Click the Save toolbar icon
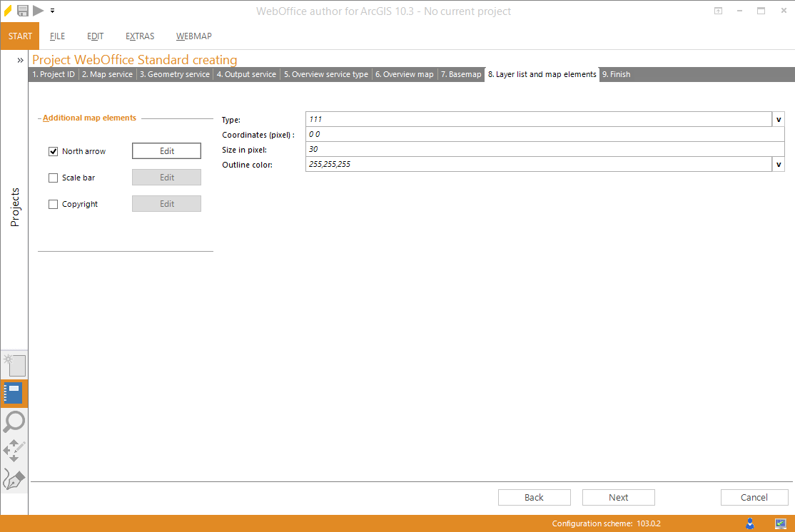This screenshot has width=795, height=532. pos(23,11)
